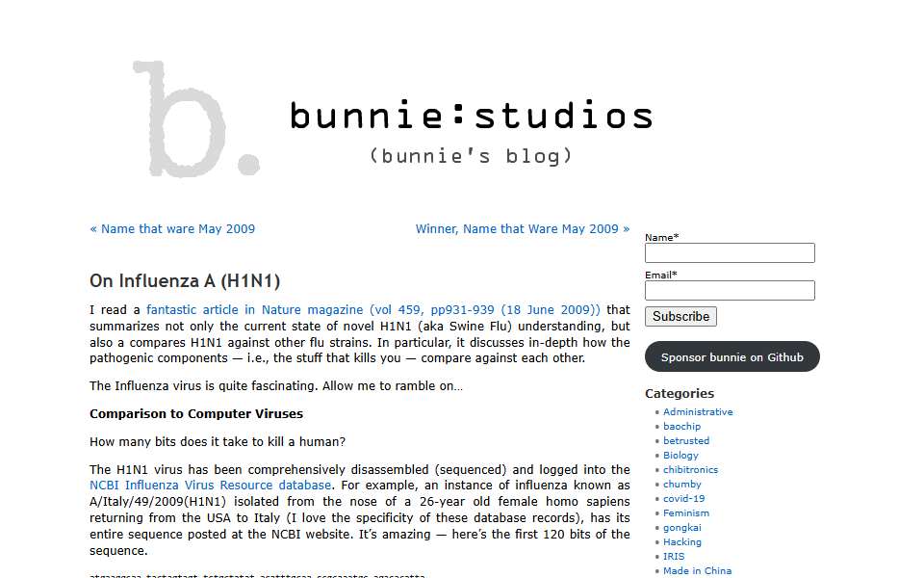The image size is (924, 578).
Task: Click the Categories sidebar heading
Action: coord(680,393)
